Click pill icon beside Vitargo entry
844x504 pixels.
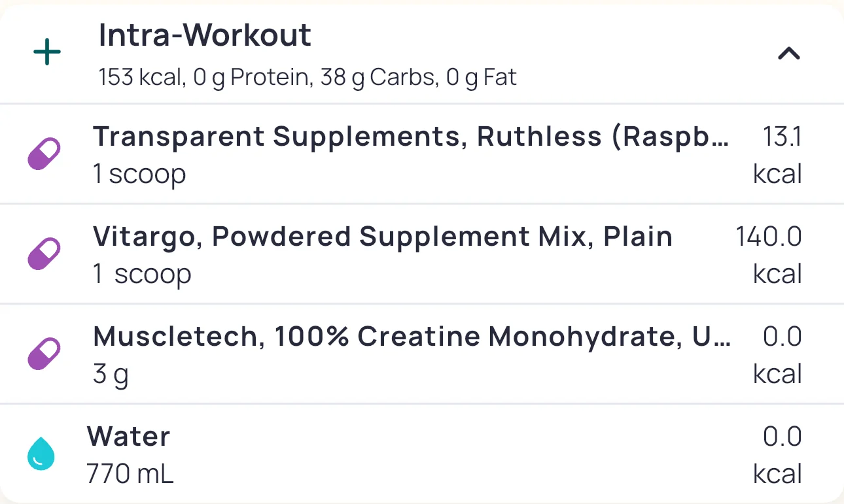click(x=44, y=254)
